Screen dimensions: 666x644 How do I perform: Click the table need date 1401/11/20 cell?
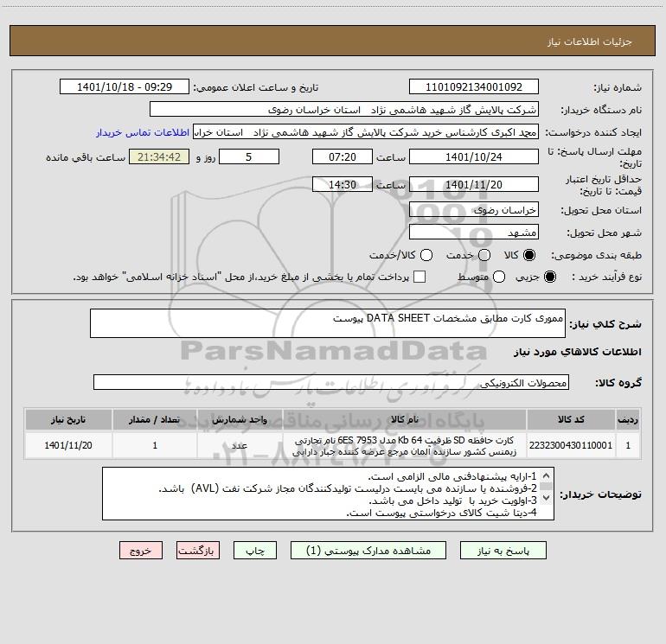(68, 445)
